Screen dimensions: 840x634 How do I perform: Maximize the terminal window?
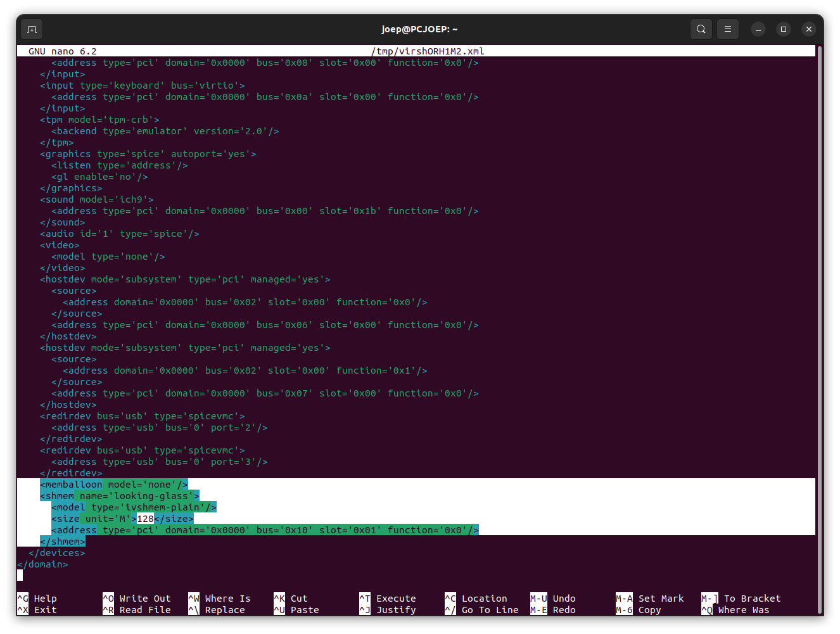[784, 29]
